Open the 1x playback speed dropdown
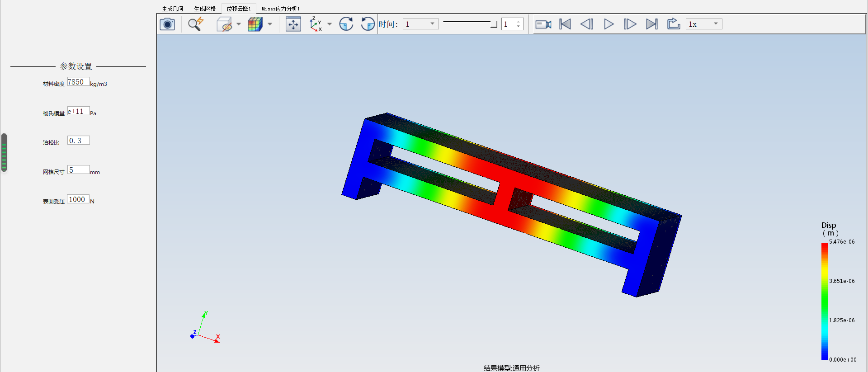The image size is (868, 372). [704, 24]
